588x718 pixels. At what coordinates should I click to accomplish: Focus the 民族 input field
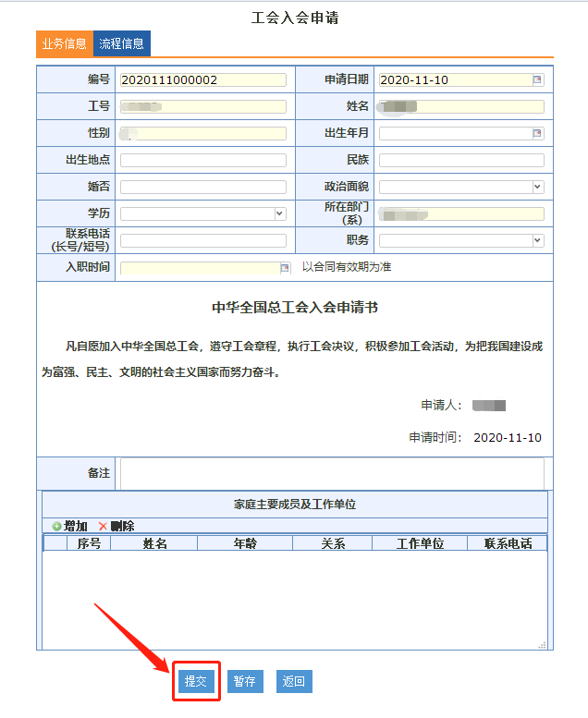tap(460, 161)
